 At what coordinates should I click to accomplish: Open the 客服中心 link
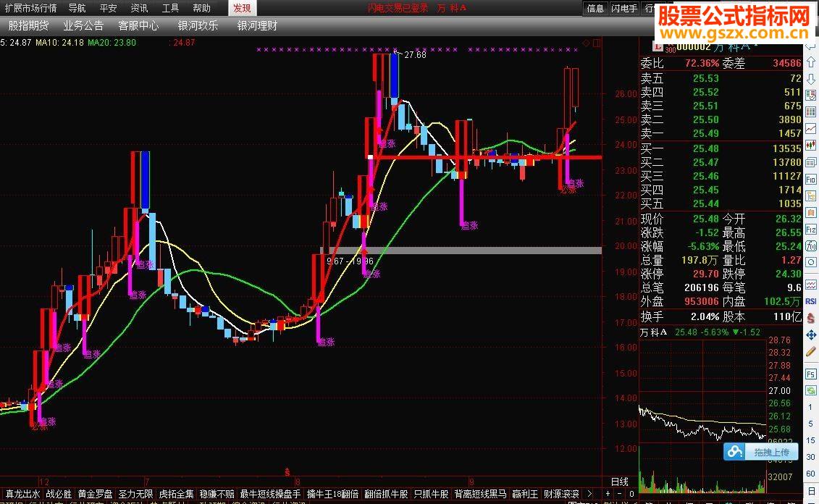click(138, 25)
